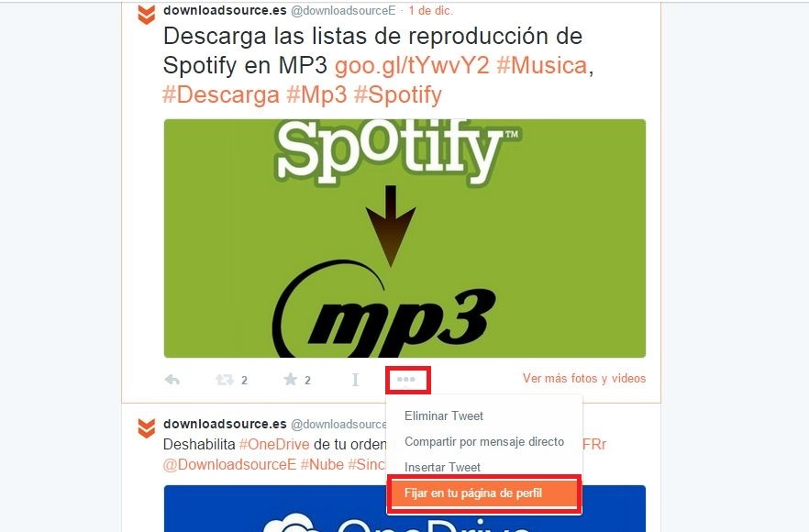This screenshot has width=809, height=532.
Task: Click downloadsource.es avatar on the first tweet
Action: 147,15
